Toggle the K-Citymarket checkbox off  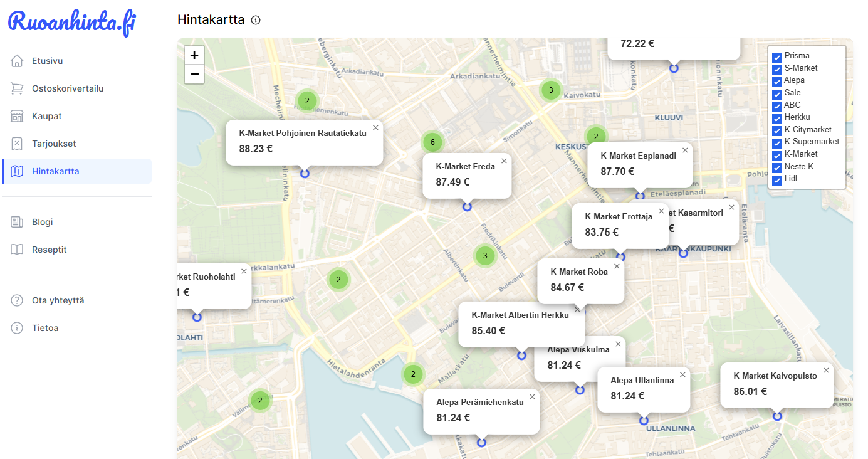tap(776, 129)
